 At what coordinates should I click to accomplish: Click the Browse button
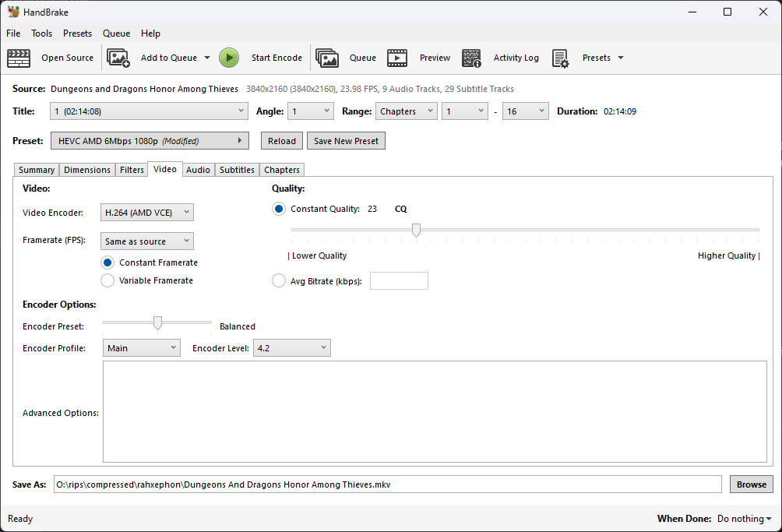pos(751,484)
